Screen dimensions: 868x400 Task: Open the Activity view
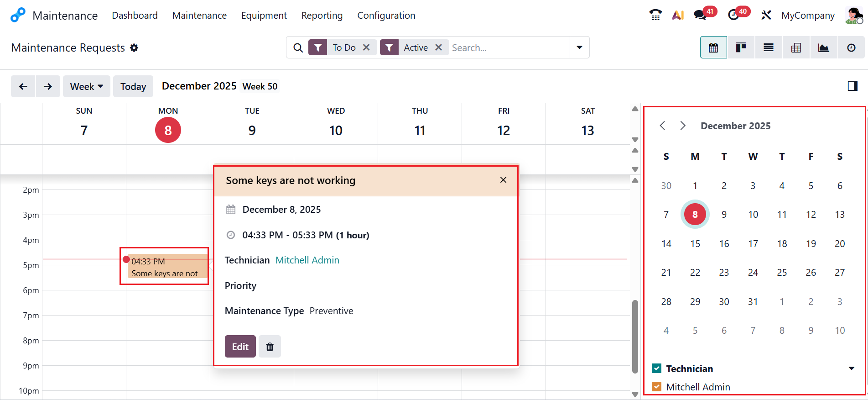pyautogui.click(x=851, y=47)
